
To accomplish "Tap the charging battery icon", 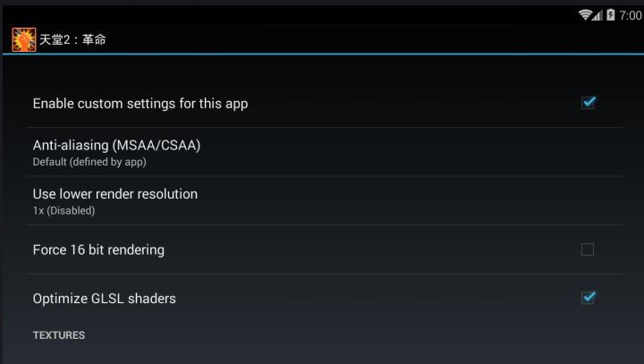I will 611,15.
